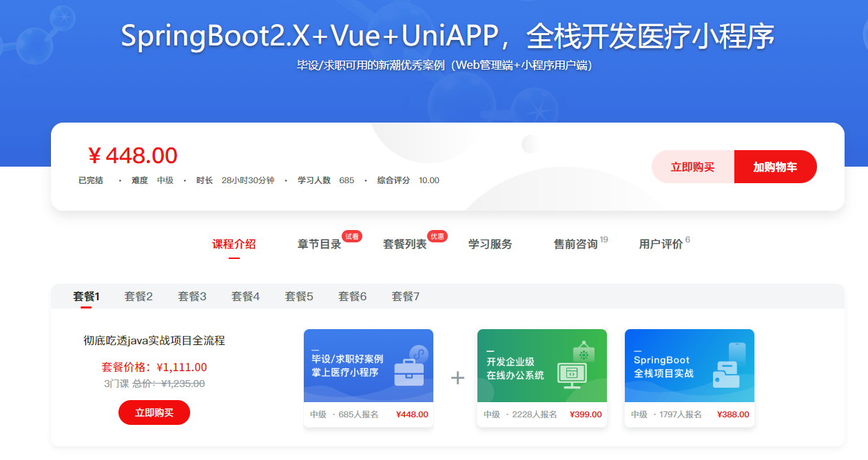Select the 套餐7 tab

coord(406,296)
